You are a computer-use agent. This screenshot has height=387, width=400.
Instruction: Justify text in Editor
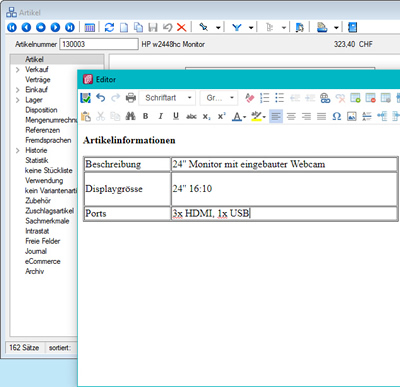pos(321,116)
